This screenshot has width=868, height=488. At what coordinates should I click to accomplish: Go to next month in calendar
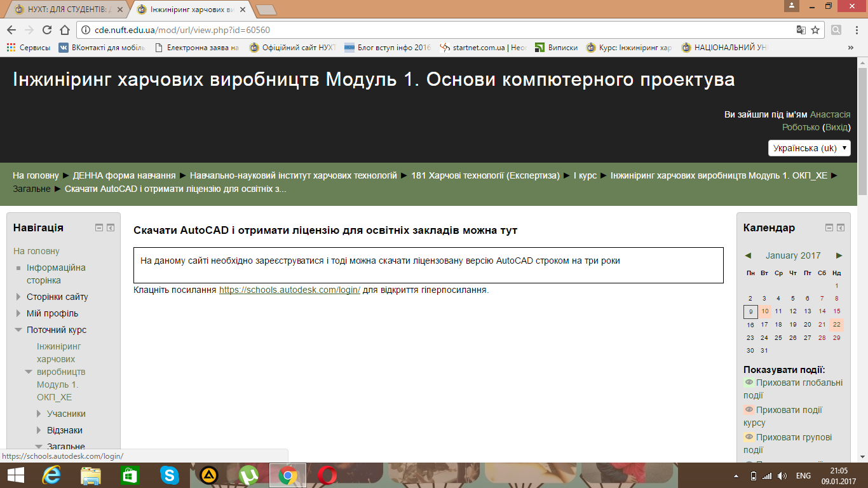point(839,255)
